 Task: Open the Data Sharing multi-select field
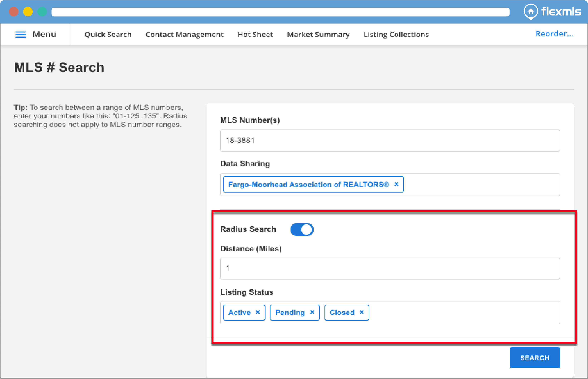coord(480,184)
